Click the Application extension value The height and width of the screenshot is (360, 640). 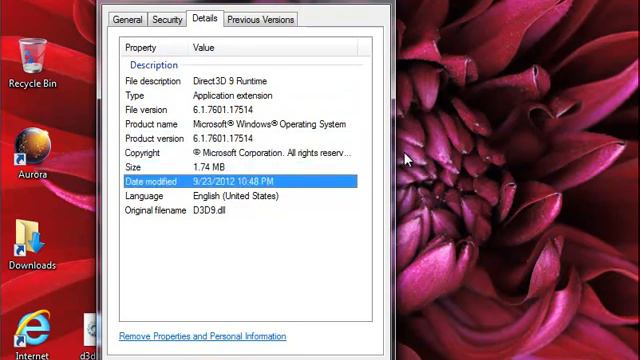pyautogui.click(x=233, y=96)
